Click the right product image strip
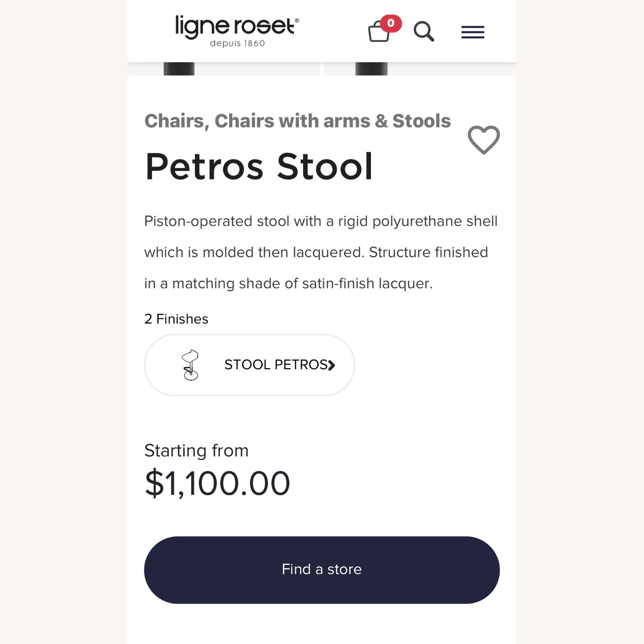 click(420, 69)
